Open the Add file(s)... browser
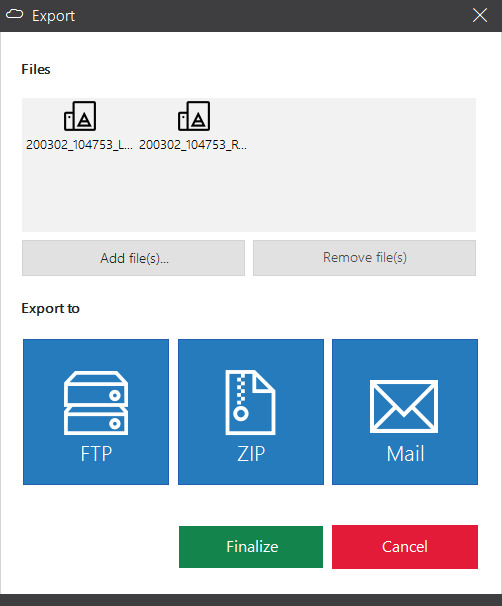This screenshot has height=606, width=502. pyautogui.click(x=133, y=258)
